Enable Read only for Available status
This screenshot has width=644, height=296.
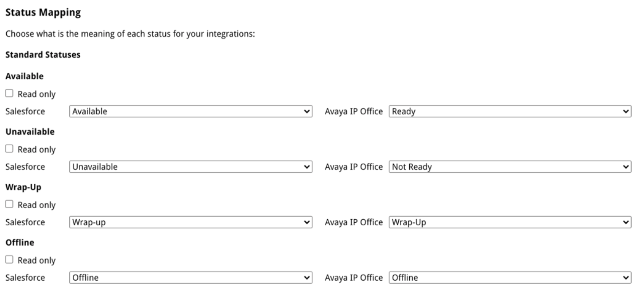coord(9,93)
